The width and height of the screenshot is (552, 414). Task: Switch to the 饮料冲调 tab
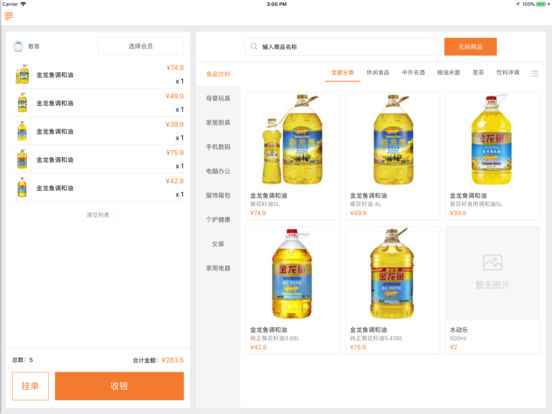click(x=508, y=73)
